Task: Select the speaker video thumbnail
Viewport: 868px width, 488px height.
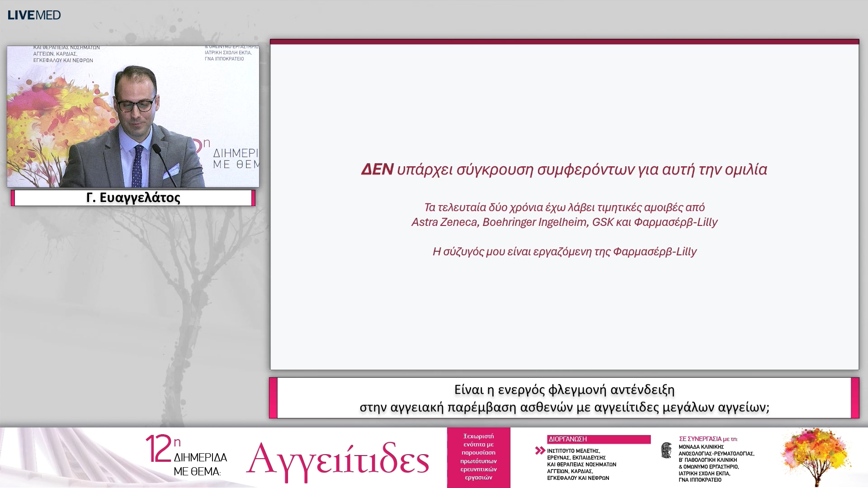Action: tap(133, 116)
